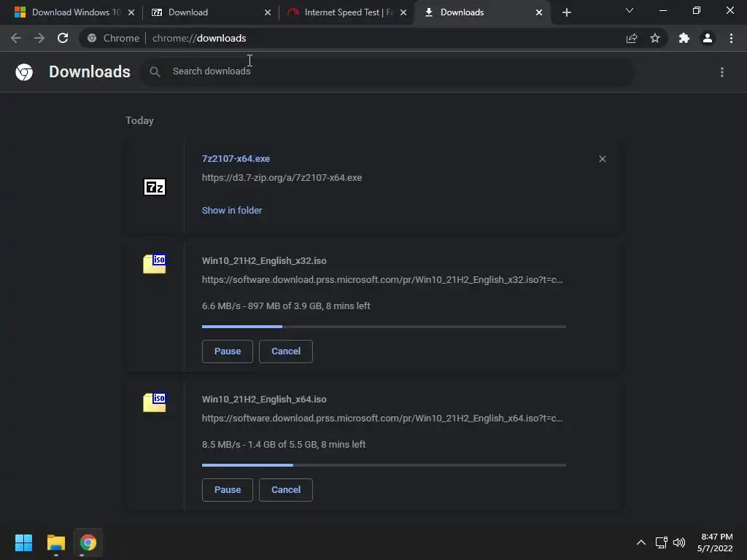Viewport: 747px width, 560px height.
Task: Go back using the browser back arrow
Action: 16,38
